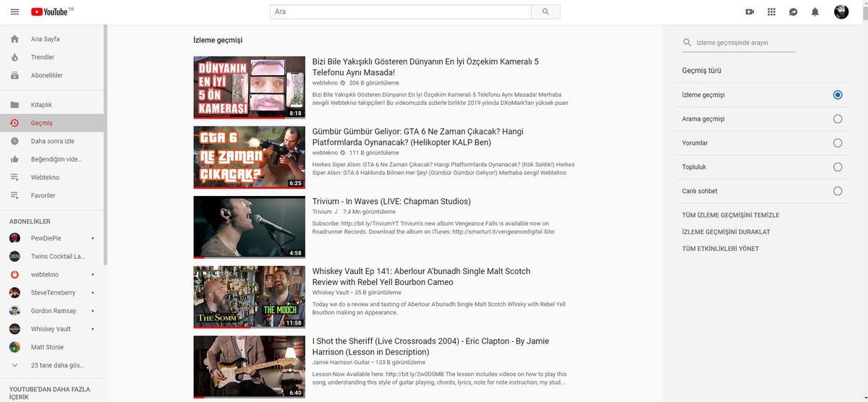Open Matt Stonie subscription channel
The height and width of the screenshot is (402, 868).
click(x=53, y=347)
